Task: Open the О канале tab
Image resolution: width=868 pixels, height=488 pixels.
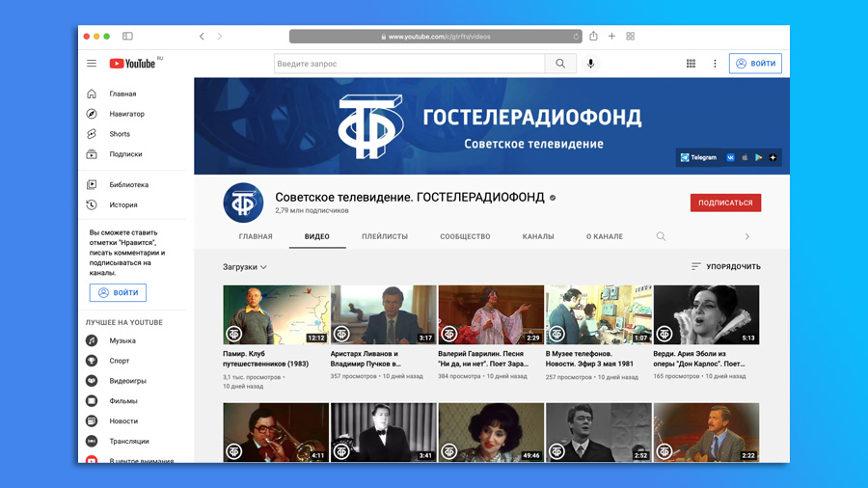Action: pos(605,236)
